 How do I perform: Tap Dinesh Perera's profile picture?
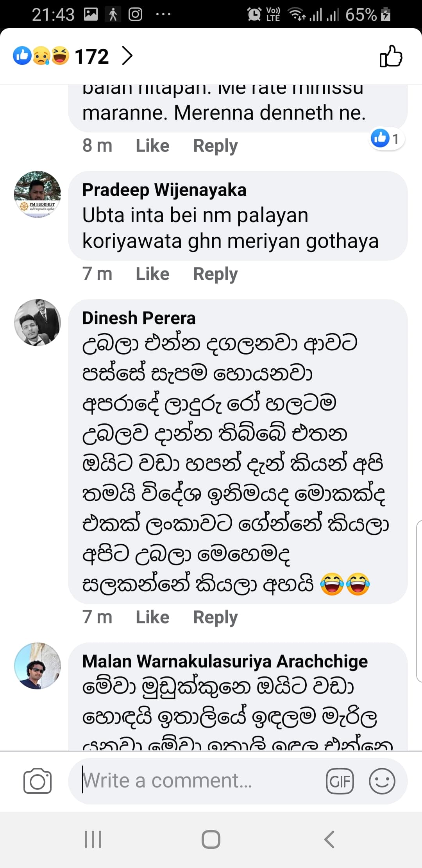pyautogui.click(x=38, y=323)
